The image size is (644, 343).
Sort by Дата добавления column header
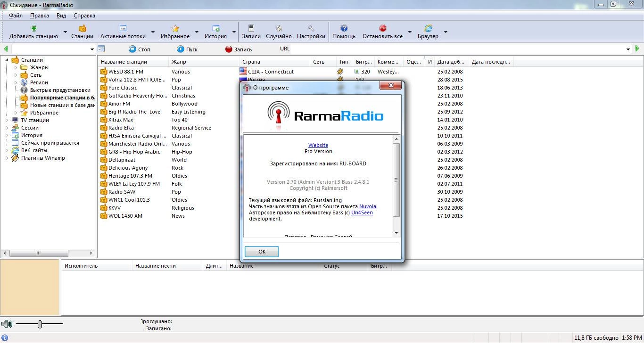pos(451,62)
